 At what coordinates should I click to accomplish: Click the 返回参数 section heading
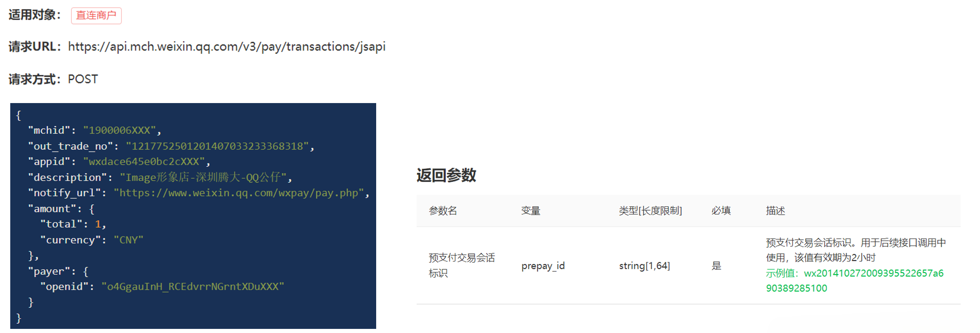coord(446,175)
